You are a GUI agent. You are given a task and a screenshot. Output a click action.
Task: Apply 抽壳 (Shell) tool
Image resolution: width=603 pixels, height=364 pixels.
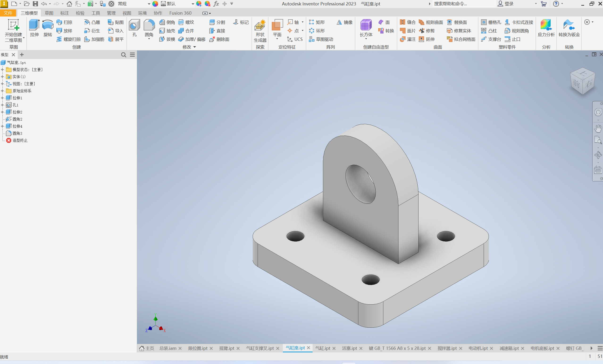click(167, 31)
